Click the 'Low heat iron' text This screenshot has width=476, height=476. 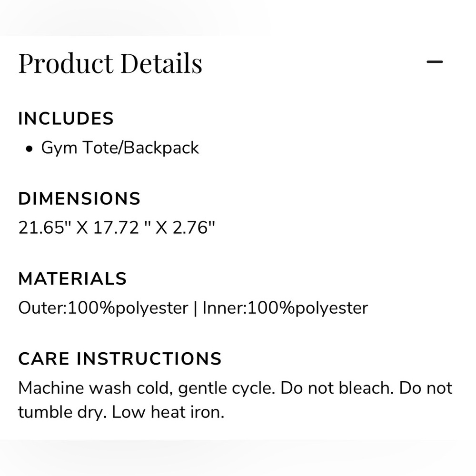tap(167, 412)
